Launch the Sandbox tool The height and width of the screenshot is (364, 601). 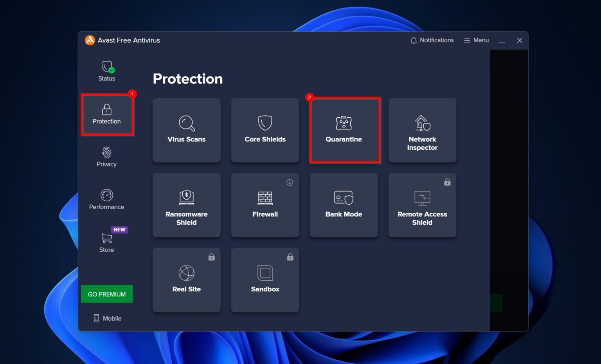click(265, 280)
